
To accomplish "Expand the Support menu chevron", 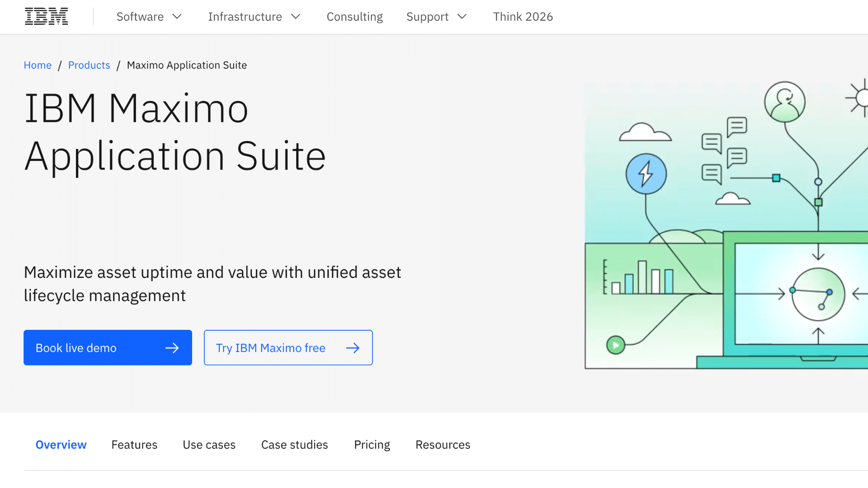I will point(462,17).
